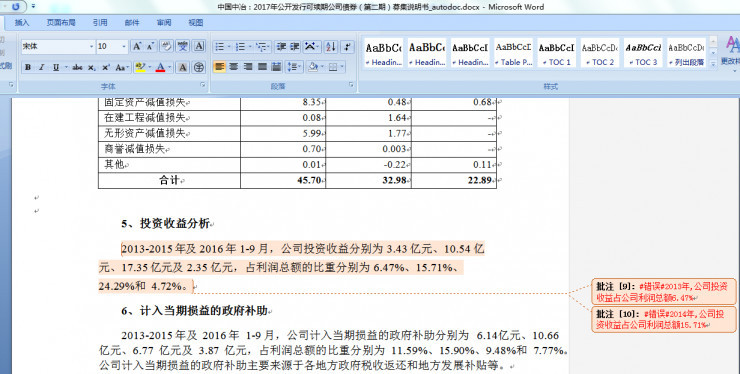Viewport: 740px width, 374px height.
Task: Open the 审阅 ribbon tab
Action: coord(164,23)
